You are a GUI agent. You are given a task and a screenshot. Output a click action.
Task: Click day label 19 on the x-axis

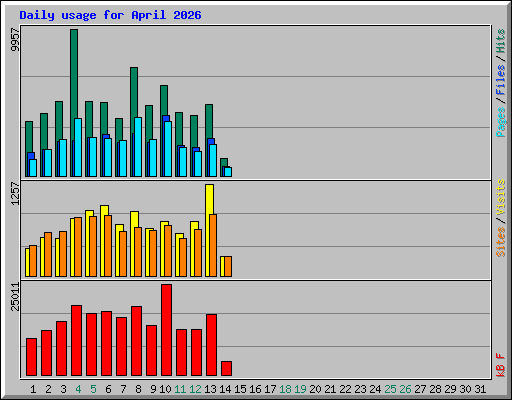[x=300, y=389]
